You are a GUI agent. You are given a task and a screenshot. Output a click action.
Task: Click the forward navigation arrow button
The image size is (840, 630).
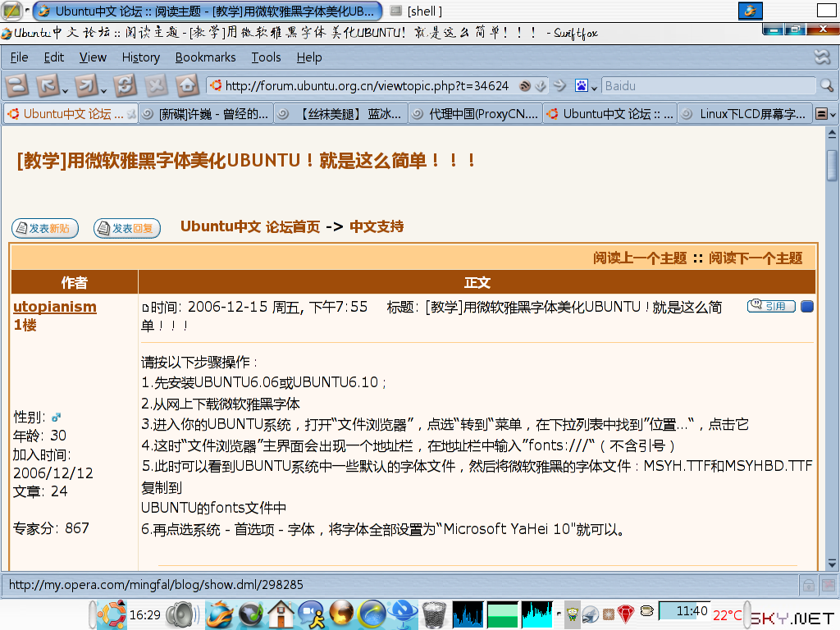[87, 85]
